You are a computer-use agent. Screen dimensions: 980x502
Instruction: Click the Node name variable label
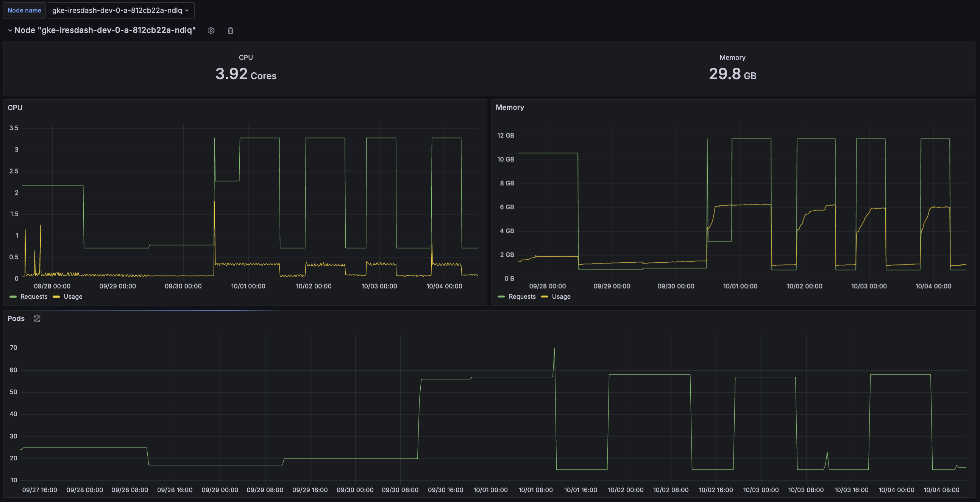pos(24,10)
